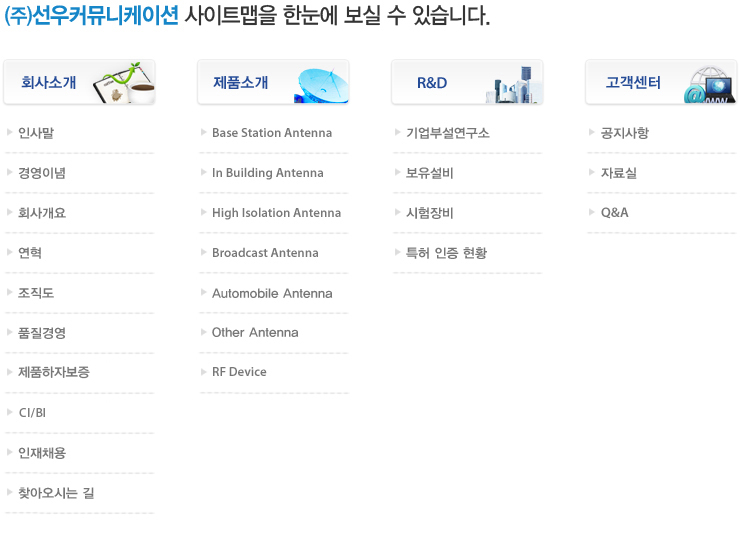Click the globe and laptop icon in 고객센터 header
This screenshot has height=550, width=740.
click(709, 85)
